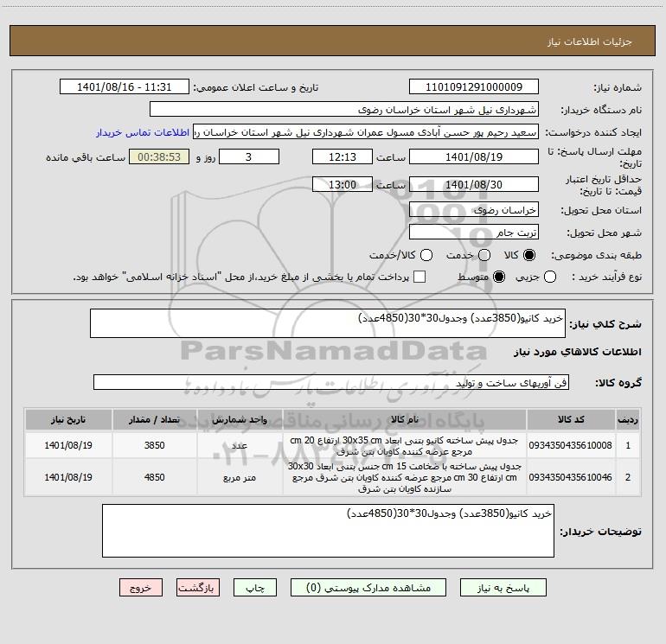Click unit cell عدد in row 1
Screen dimensions: 666x644
pyautogui.click(x=240, y=445)
